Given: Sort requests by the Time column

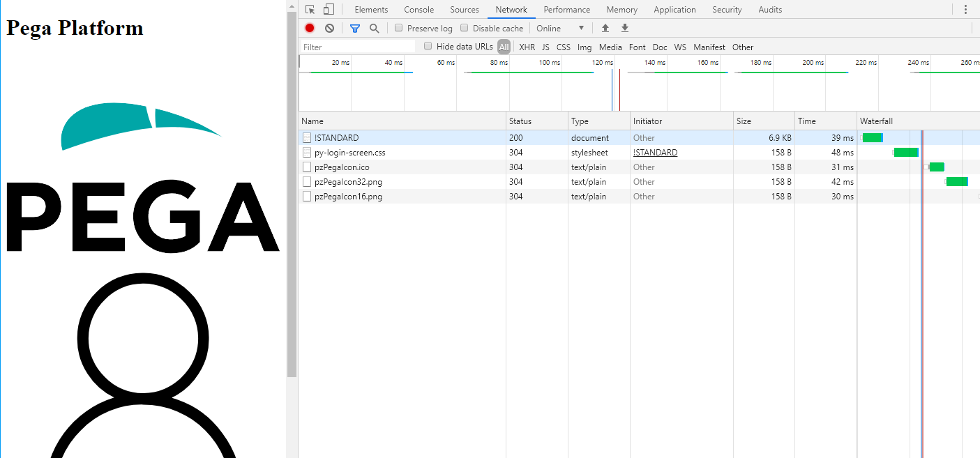Looking at the screenshot, I should pos(826,121).
